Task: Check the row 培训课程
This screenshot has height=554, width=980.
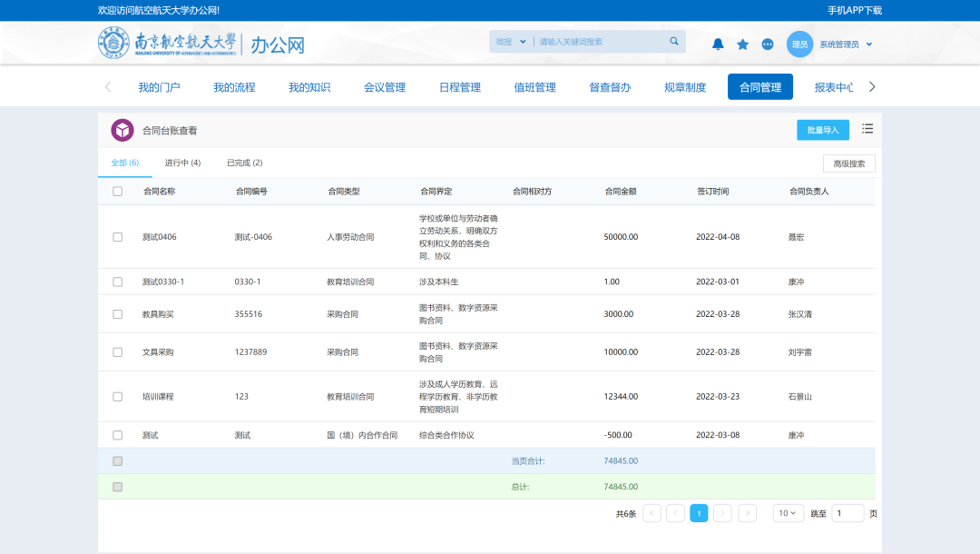Action: (x=117, y=397)
